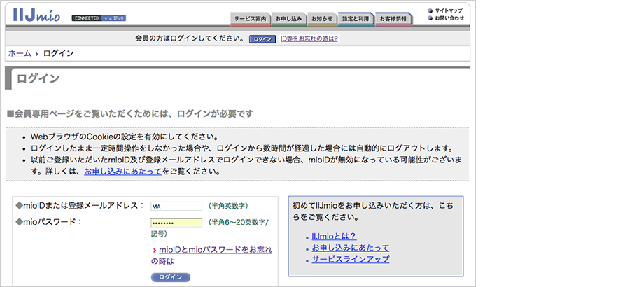
Task: Open お申し込みにあたって link in the right box
Action: [350, 248]
